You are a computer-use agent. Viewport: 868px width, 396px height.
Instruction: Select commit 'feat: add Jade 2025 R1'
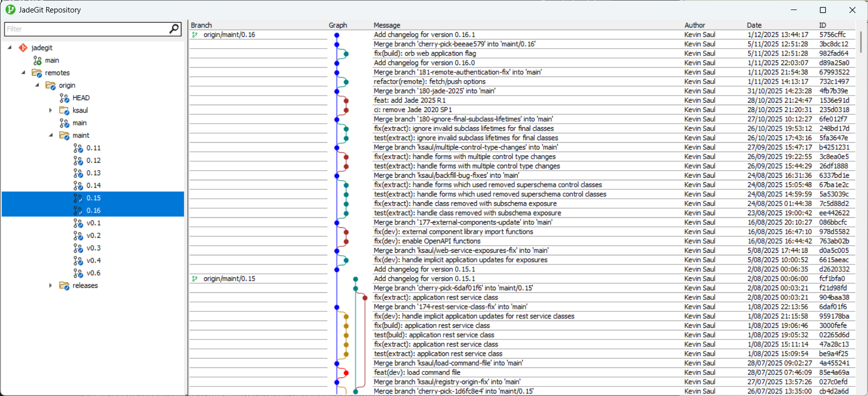coord(409,100)
